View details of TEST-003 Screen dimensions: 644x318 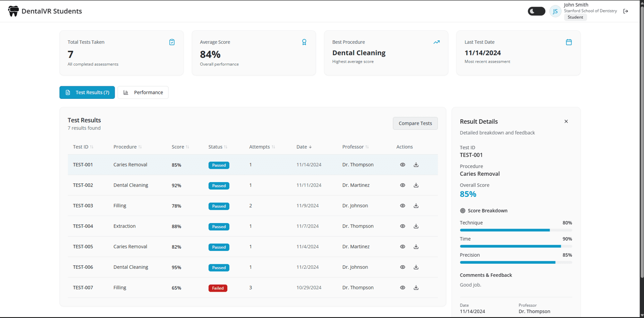click(x=403, y=206)
